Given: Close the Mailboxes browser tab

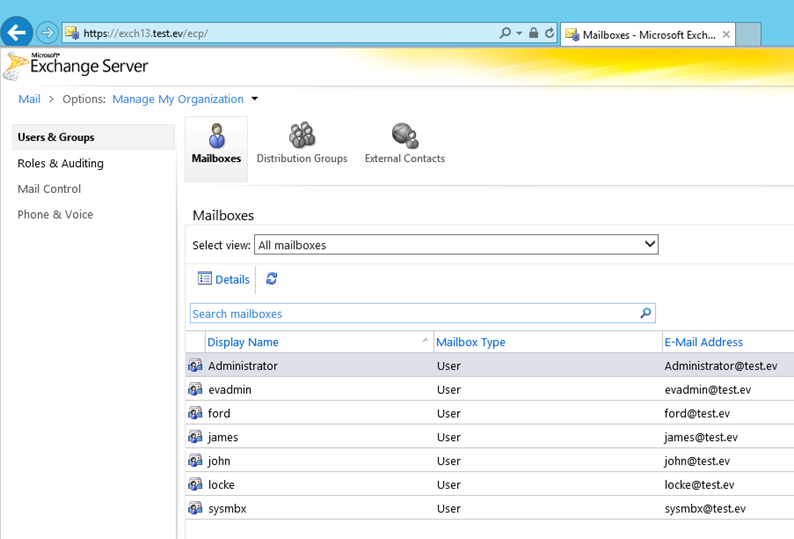Looking at the screenshot, I should pyautogui.click(x=726, y=34).
